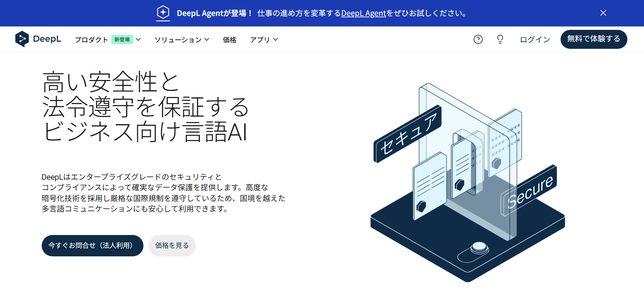Click the Secure illustration image

click(468, 182)
